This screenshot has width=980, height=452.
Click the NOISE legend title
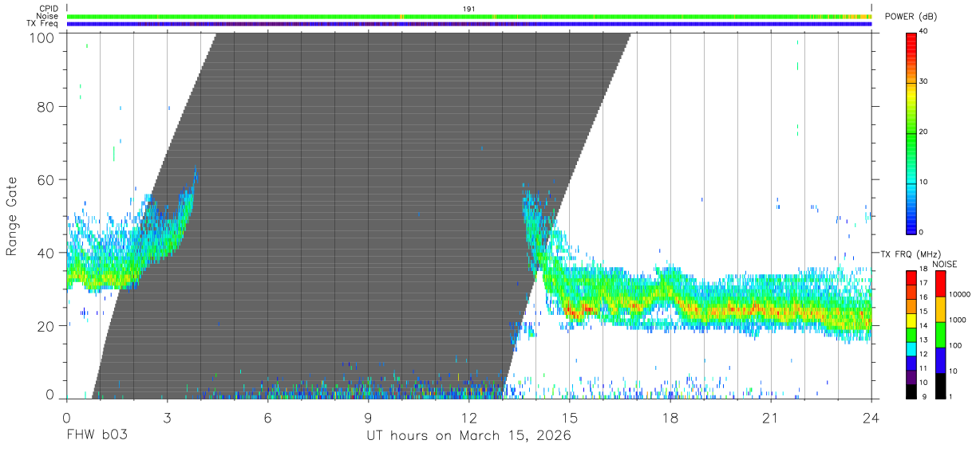pos(945,264)
